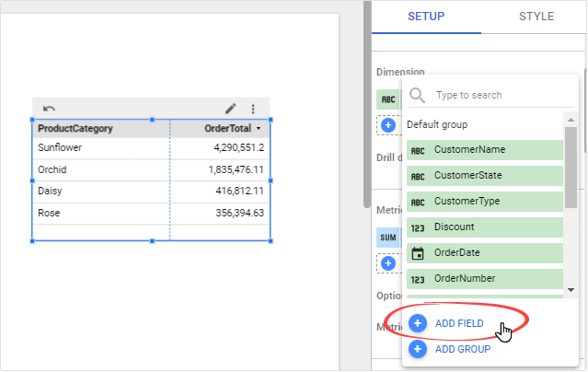Click the add dimension plus button
This screenshot has height=372, width=588.
[388, 125]
